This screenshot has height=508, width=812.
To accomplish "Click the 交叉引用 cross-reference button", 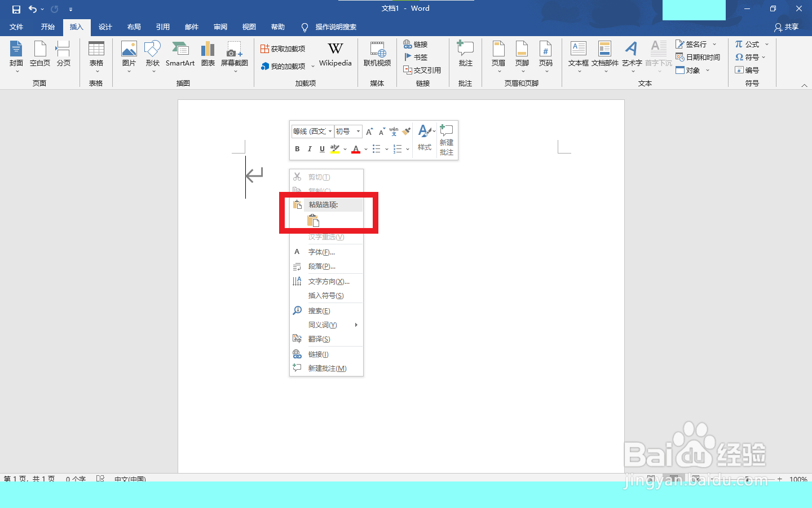I will 422,70.
